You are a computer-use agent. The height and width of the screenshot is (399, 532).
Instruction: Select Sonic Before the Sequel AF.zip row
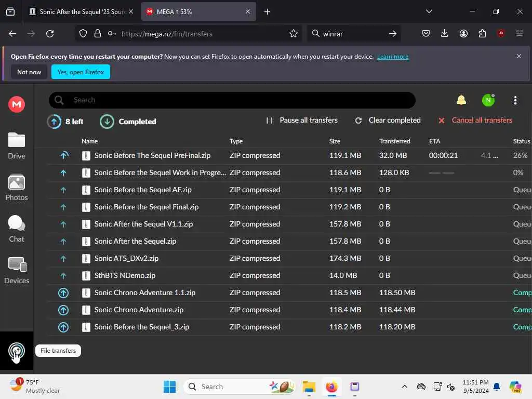[x=289, y=190]
